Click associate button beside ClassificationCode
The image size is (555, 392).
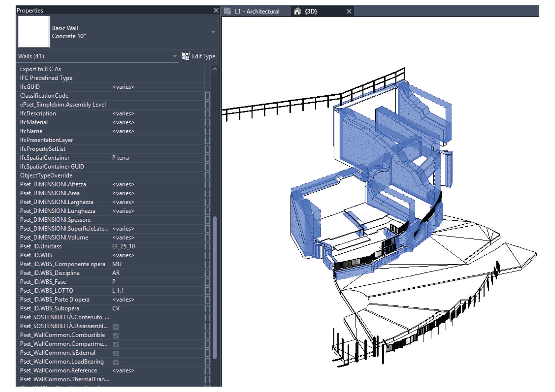point(207,96)
